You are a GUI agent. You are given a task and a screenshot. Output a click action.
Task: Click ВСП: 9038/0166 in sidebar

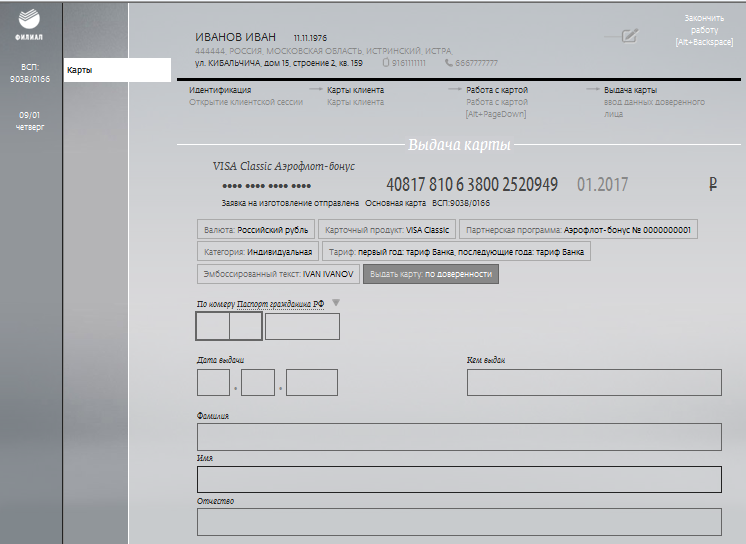coord(29,73)
